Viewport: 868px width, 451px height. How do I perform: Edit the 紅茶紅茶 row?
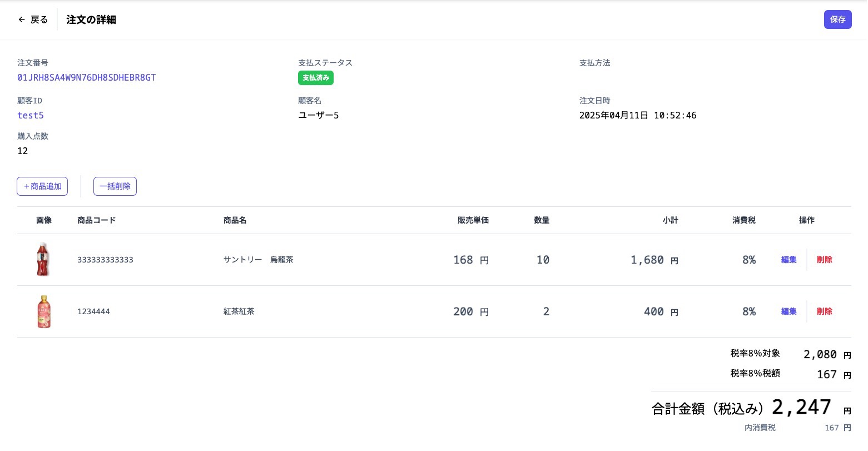pyautogui.click(x=788, y=311)
